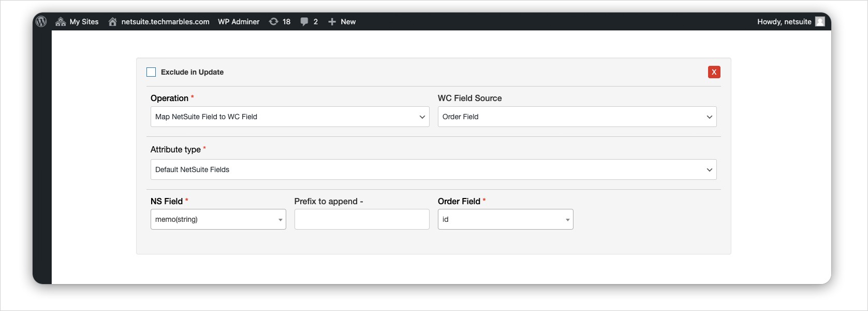Open the My Sites network icon
This screenshot has height=311, width=868.
click(61, 21)
